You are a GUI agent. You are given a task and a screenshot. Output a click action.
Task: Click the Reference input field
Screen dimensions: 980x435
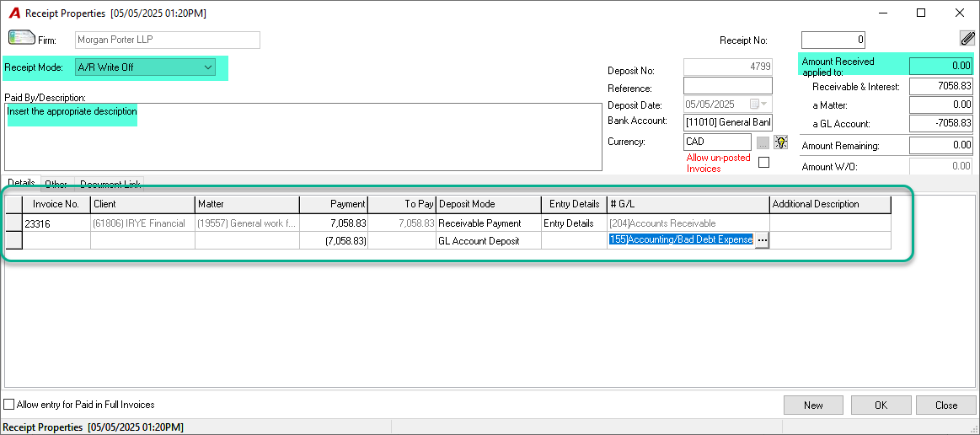[x=728, y=85]
